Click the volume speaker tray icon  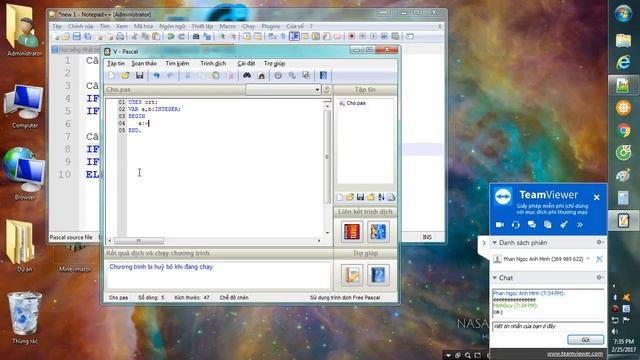point(615,331)
